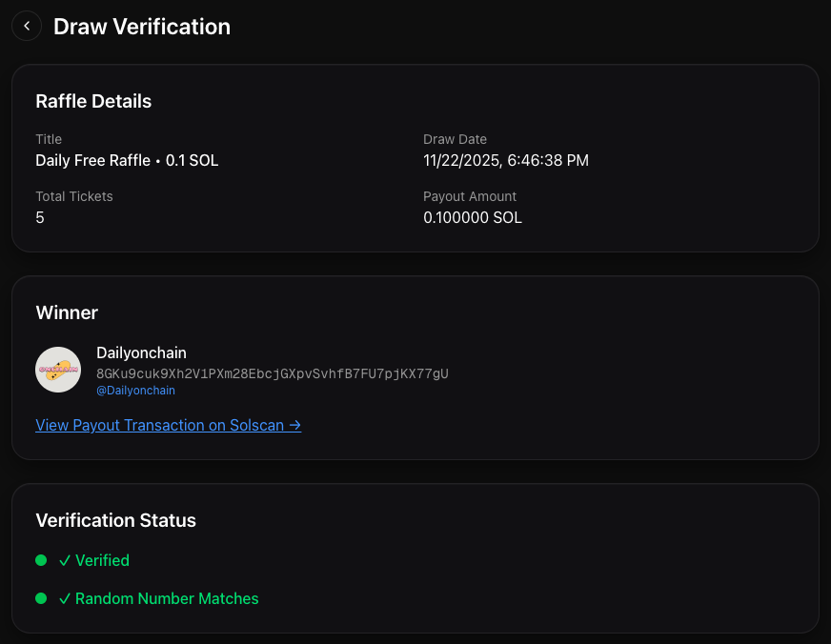Open the @Dailyonchain profile link

pos(135,390)
